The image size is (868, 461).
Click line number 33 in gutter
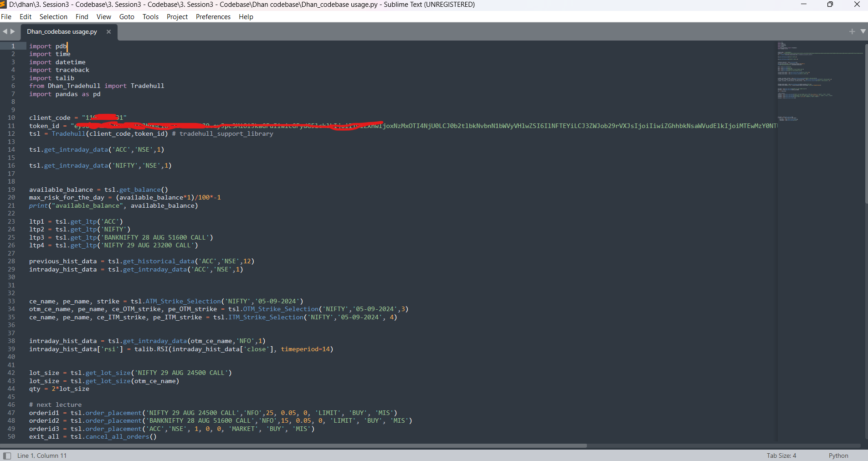(11, 301)
